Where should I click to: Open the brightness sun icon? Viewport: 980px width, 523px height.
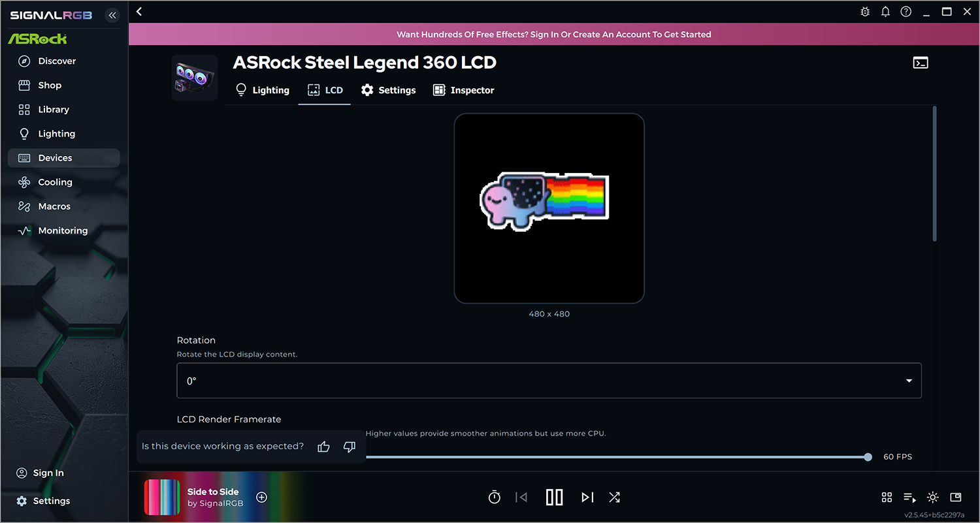click(932, 498)
